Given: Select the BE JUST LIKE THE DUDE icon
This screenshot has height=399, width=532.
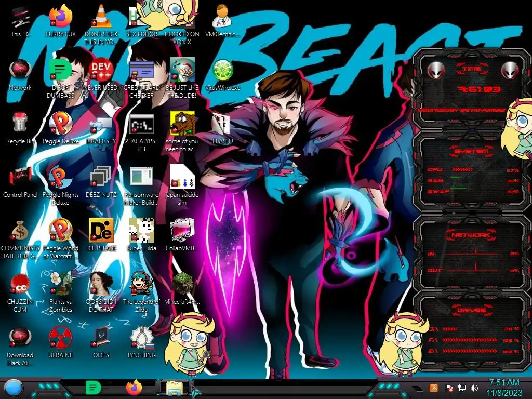Looking at the screenshot, I should [182, 71].
